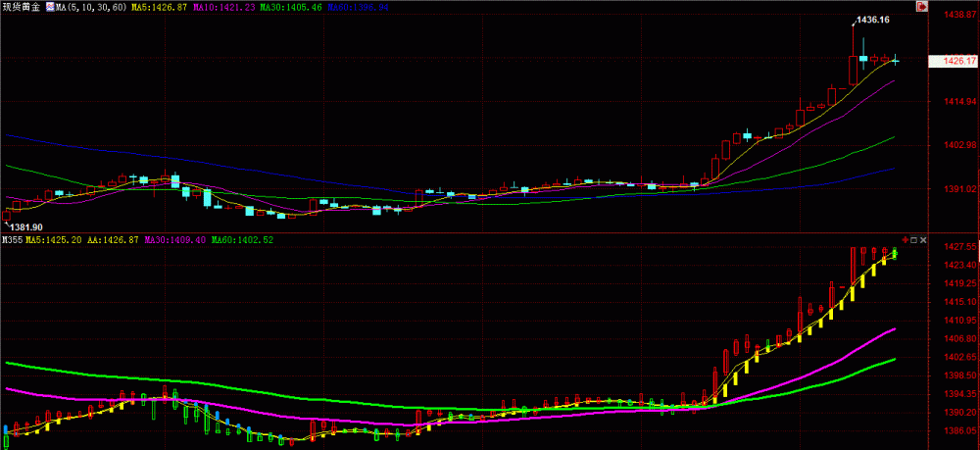Click the 1402.65 axis label

point(960,358)
